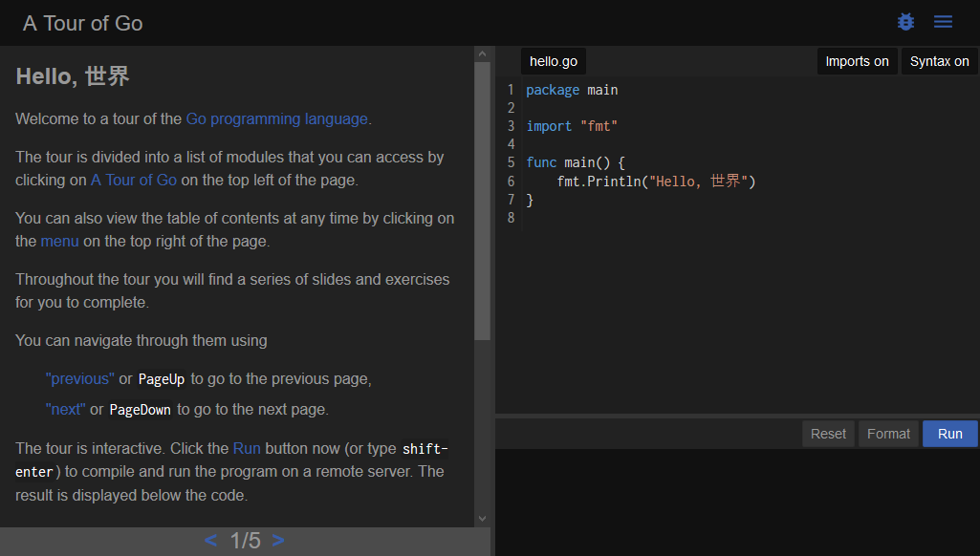
Task: Click the fmt.Println code line
Action: 656,182
